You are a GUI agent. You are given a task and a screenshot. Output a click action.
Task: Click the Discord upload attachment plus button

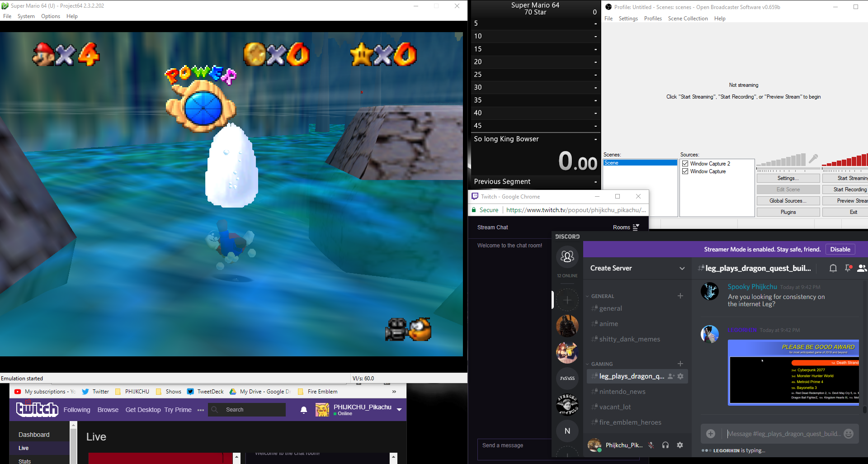pyautogui.click(x=711, y=434)
